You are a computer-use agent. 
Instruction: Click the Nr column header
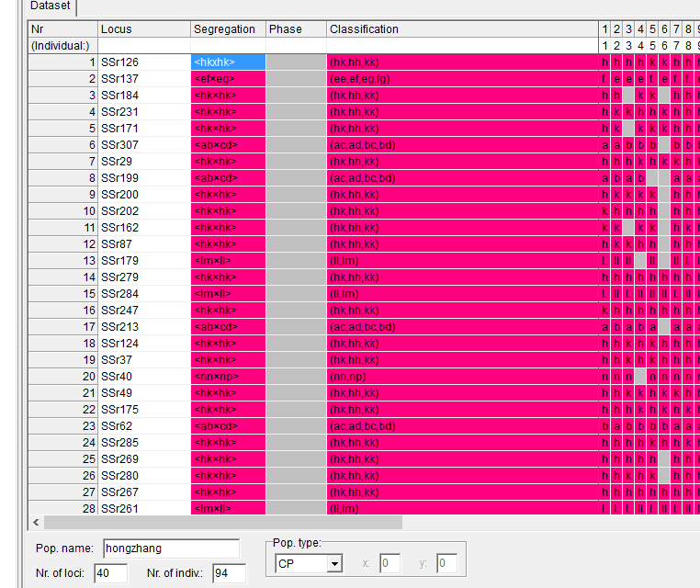pos(63,29)
